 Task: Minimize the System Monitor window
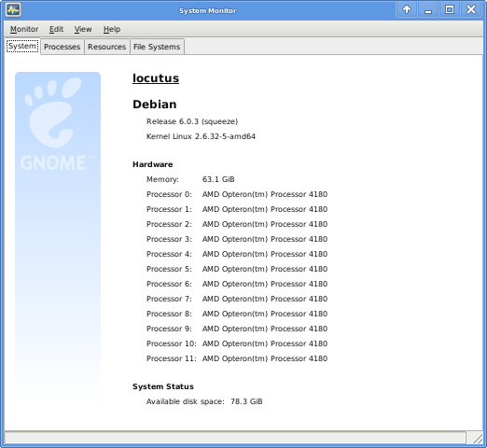[x=428, y=9]
